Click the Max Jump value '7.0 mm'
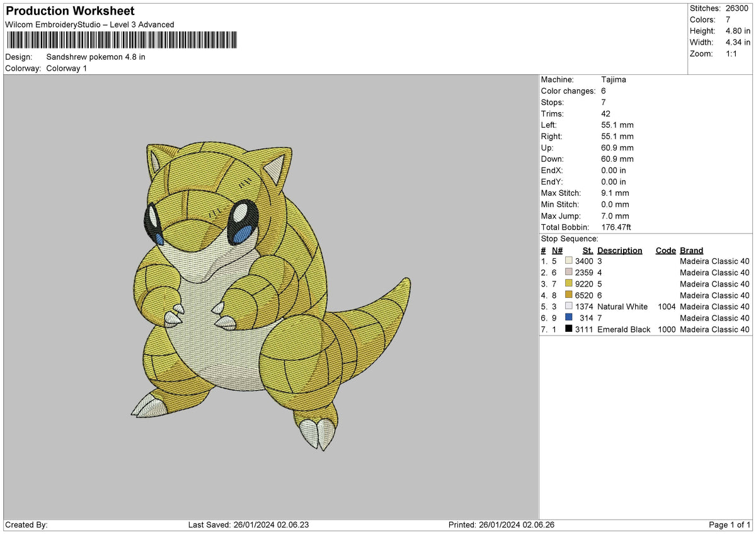The height and width of the screenshot is (534, 756). pos(615,215)
